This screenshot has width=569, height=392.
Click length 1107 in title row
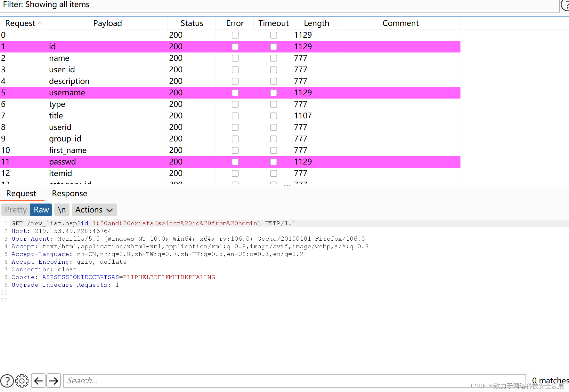[x=303, y=116]
